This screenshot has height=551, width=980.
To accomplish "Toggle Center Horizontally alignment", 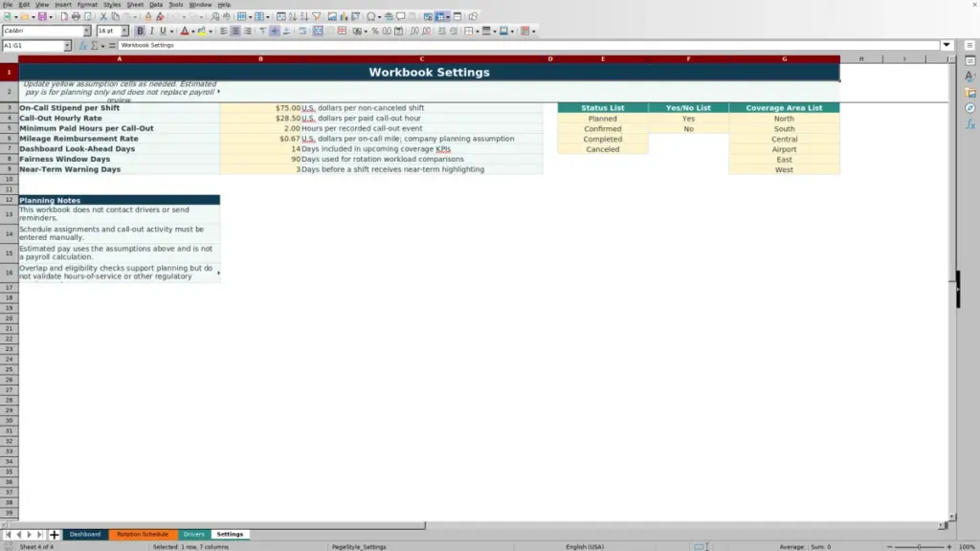I will [235, 31].
